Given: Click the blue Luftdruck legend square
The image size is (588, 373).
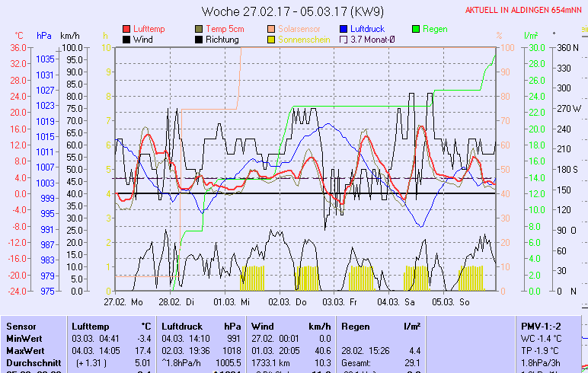Looking at the screenshot, I should (x=344, y=29).
